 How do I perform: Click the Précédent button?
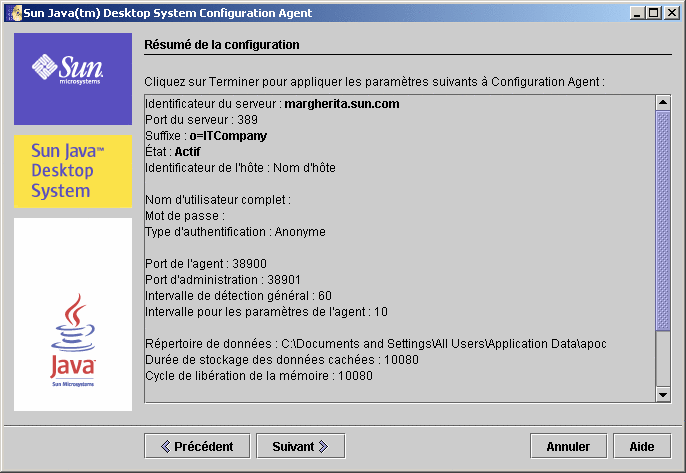pos(197,446)
